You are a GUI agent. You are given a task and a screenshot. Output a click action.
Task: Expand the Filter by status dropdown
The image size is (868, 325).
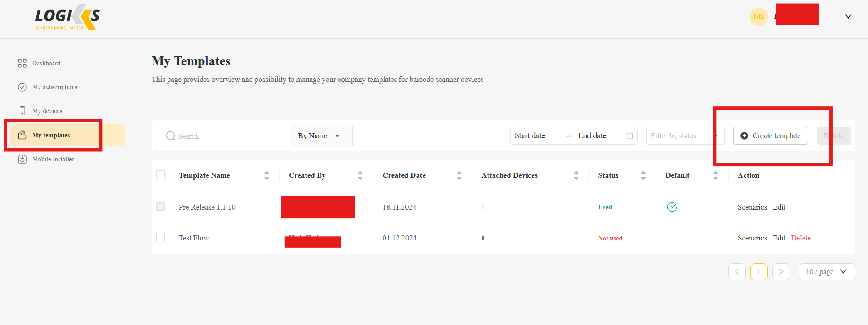[681, 136]
